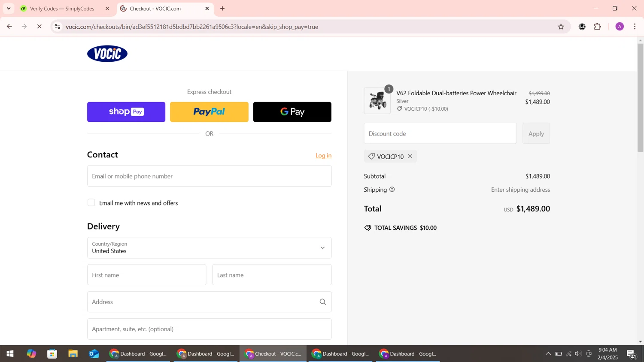
Task: Click the wheelchair product thumbnail
Action: [x=377, y=101]
